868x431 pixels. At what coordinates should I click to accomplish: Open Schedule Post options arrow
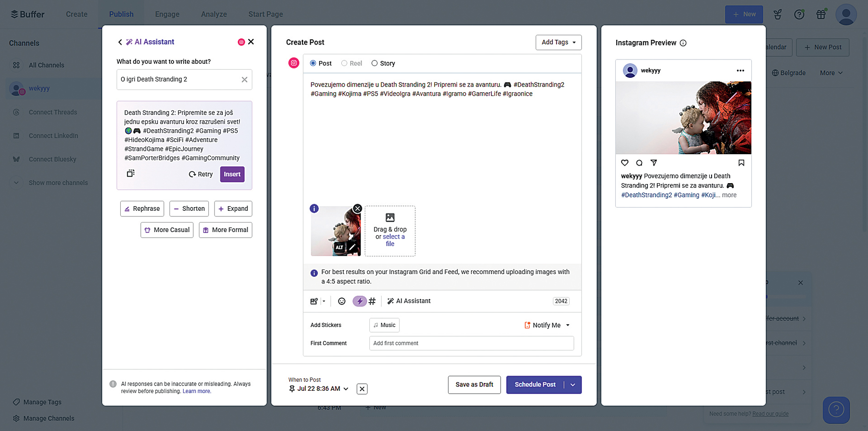pyautogui.click(x=573, y=385)
